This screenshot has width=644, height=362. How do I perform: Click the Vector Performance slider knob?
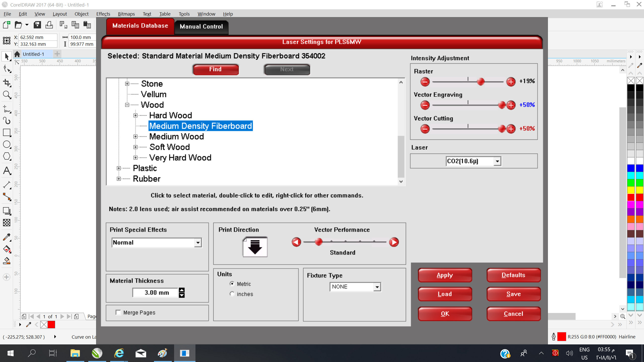pos(318,242)
